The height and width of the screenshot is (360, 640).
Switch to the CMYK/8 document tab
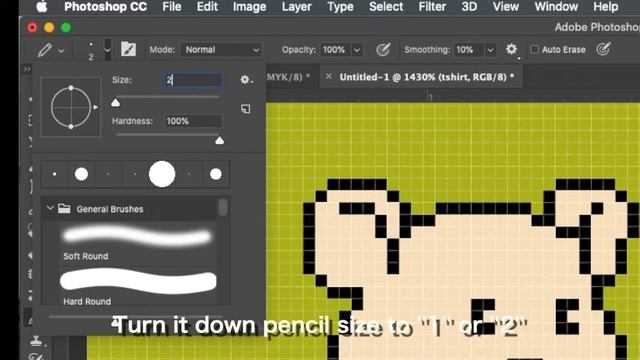point(289,77)
